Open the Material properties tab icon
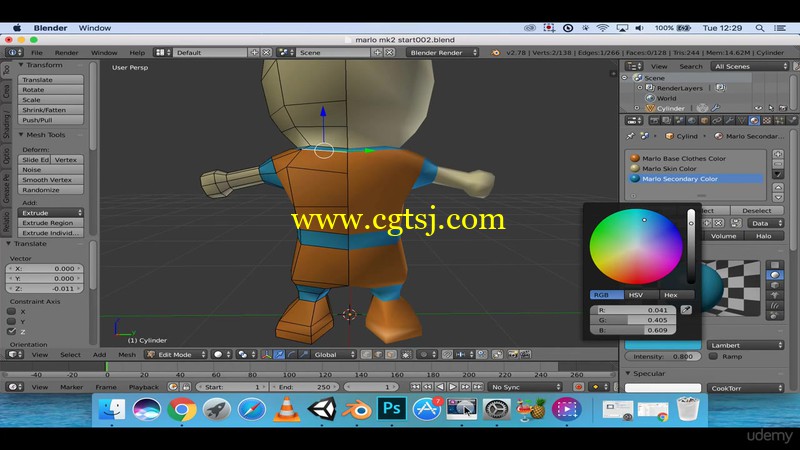 754,120
